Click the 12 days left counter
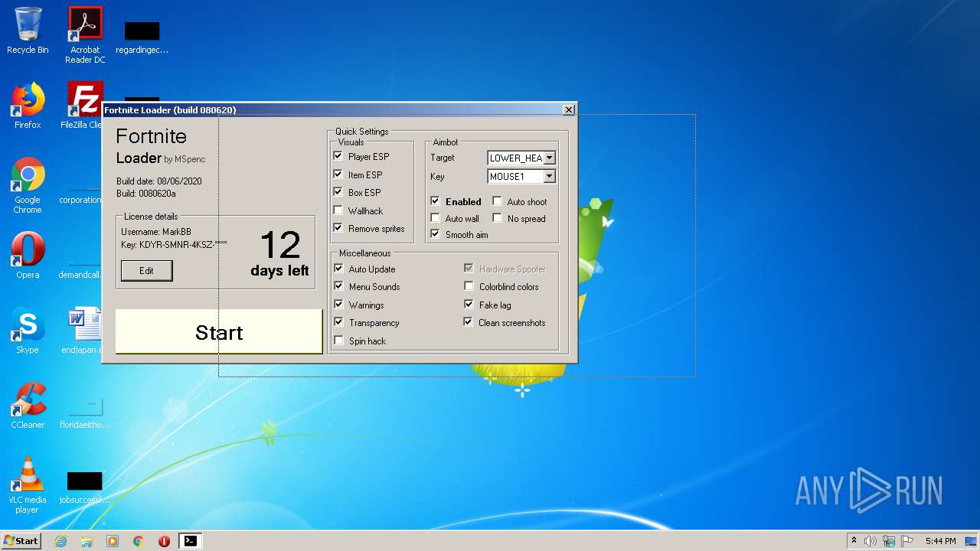The width and height of the screenshot is (980, 551). pyautogui.click(x=280, y=254)
